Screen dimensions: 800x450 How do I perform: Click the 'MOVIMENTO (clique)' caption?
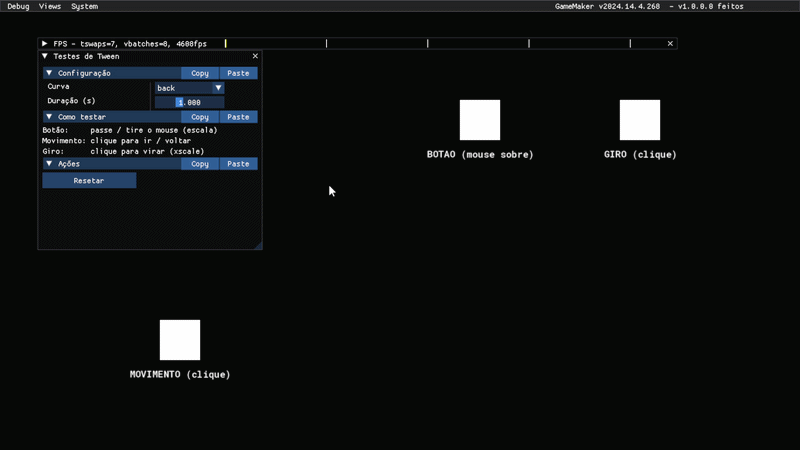pyautogui.click(x=180, y=374)
